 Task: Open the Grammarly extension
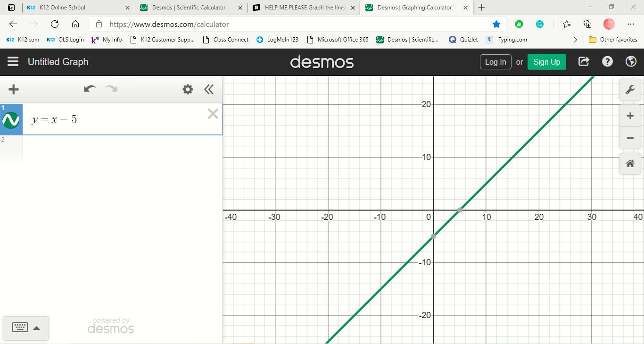pos(540,24)
